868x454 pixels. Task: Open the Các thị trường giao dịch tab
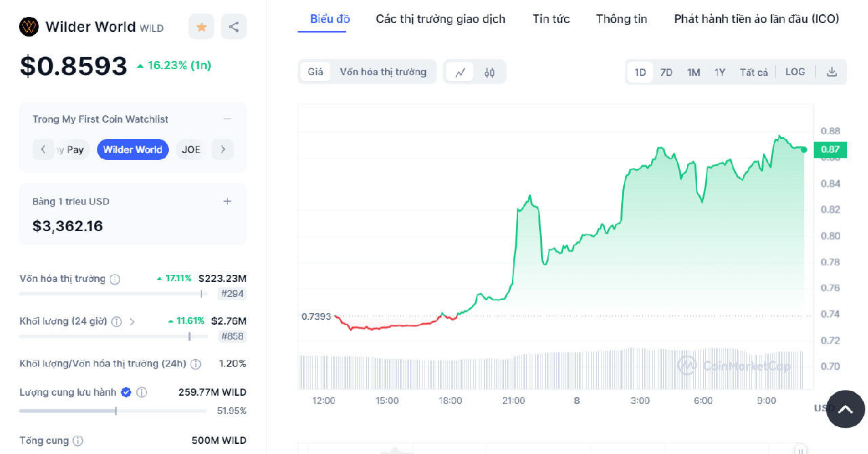(440, 19)
